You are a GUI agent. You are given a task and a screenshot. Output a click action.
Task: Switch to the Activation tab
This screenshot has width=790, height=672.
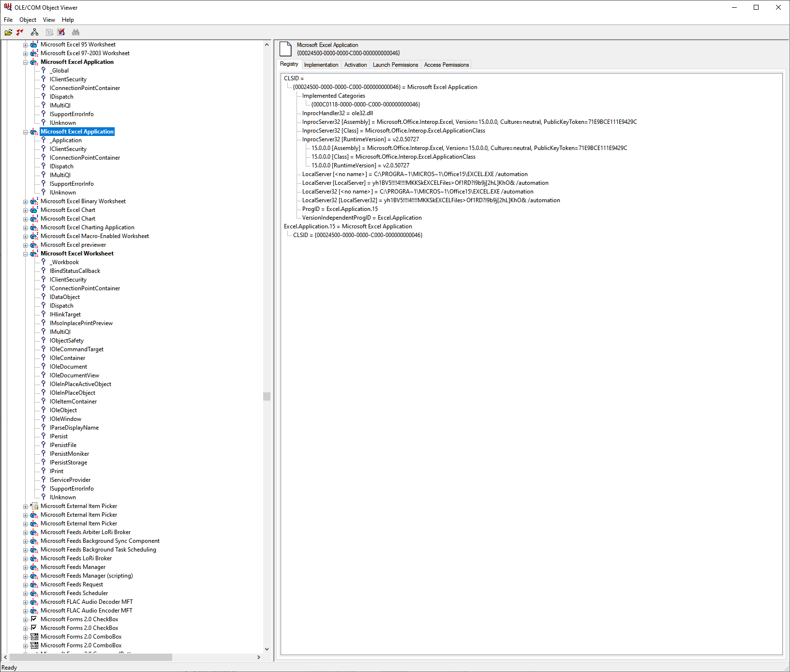click(x=356, y=65)
